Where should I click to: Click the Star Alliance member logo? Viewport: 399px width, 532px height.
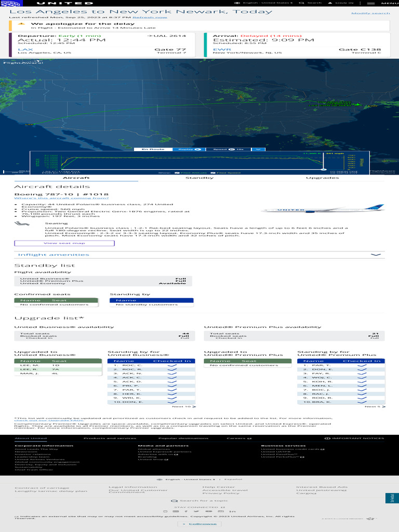point(350,519)
